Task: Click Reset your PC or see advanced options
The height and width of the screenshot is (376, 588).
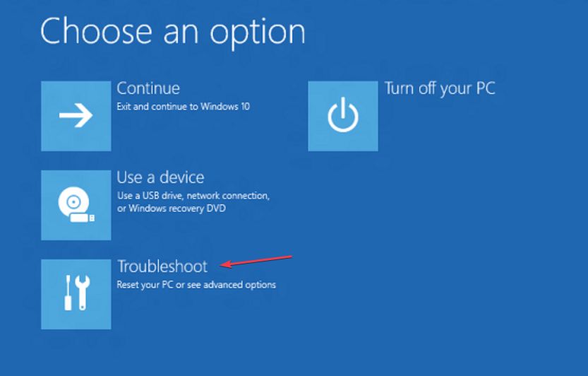Action: (196, 285)
